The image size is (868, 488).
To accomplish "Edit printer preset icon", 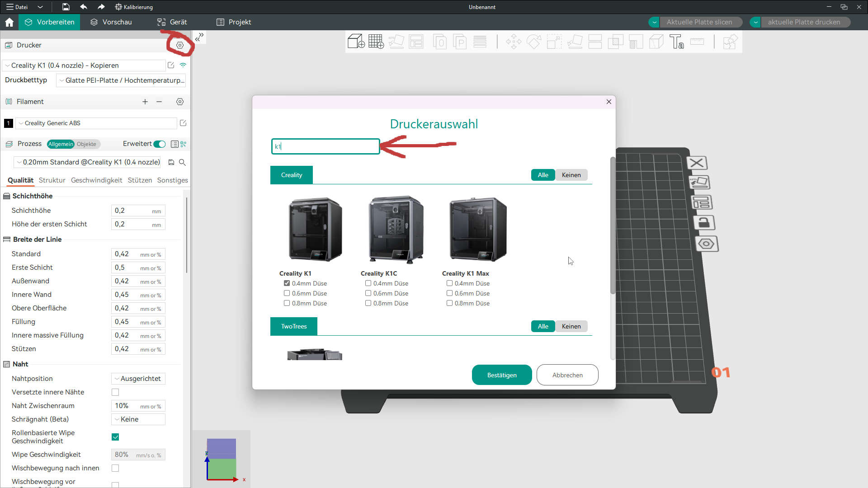I will pos(171,65).
